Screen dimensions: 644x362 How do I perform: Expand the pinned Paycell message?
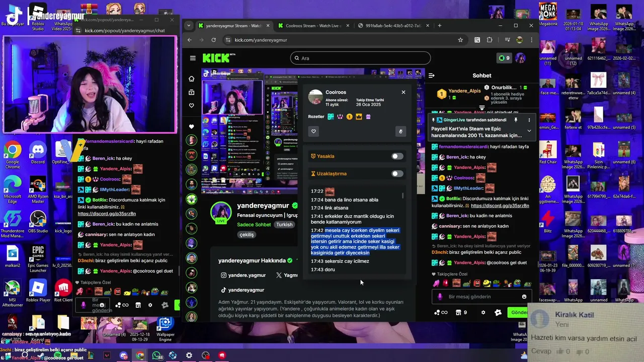tap(529, 131)
